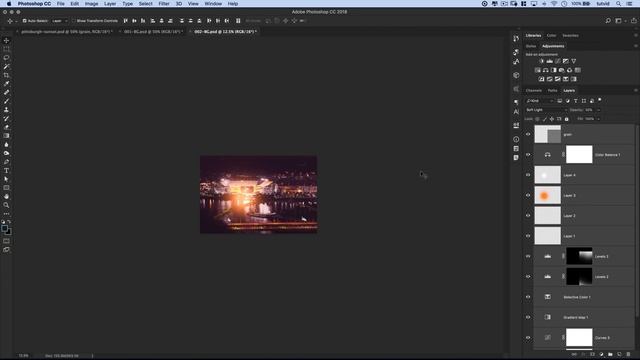The image size is (640, 360).
Task: Open the Adjustments panel flyout menu
Action: click(636, 46)
